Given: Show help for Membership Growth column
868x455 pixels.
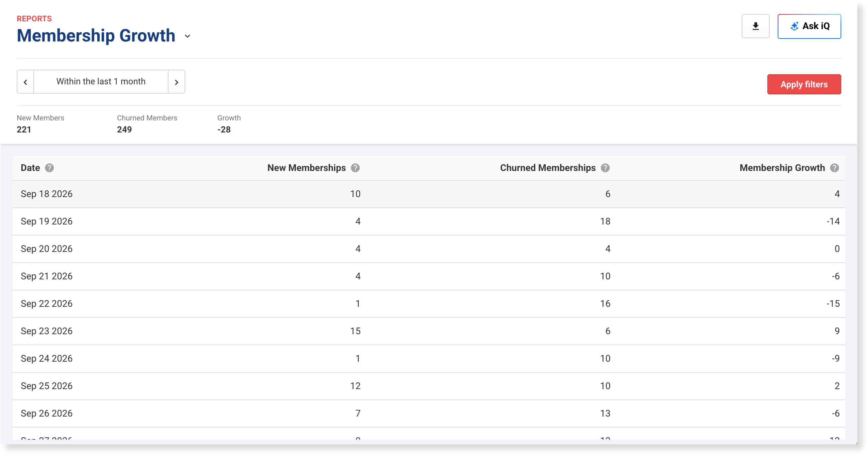Looking at the screenshot, I should point(834,168).
